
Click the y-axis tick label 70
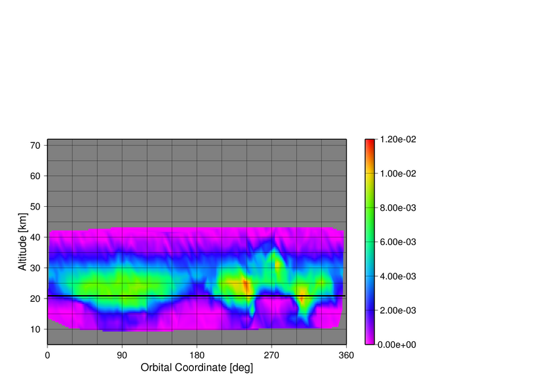click(x=36, y=146)
